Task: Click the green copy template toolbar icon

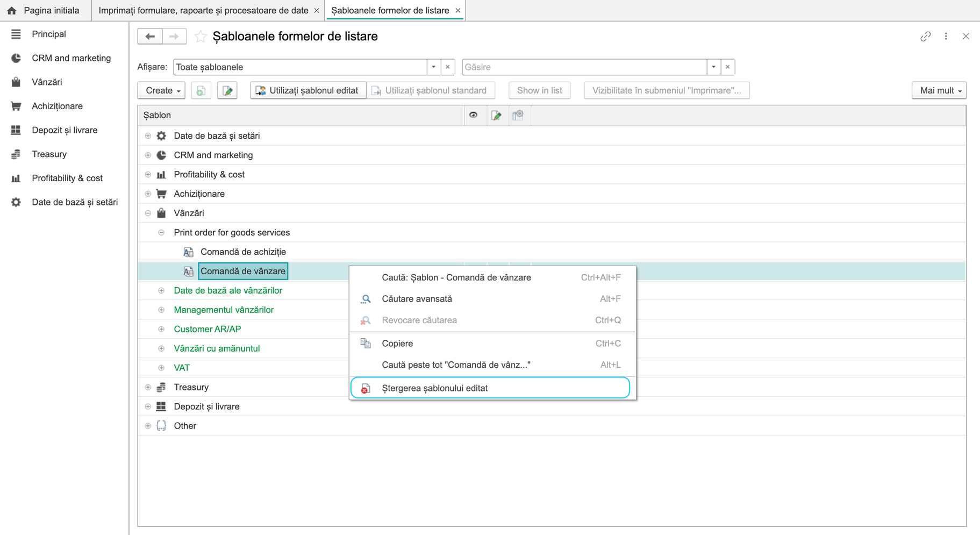Action: [x=201, y=90]
